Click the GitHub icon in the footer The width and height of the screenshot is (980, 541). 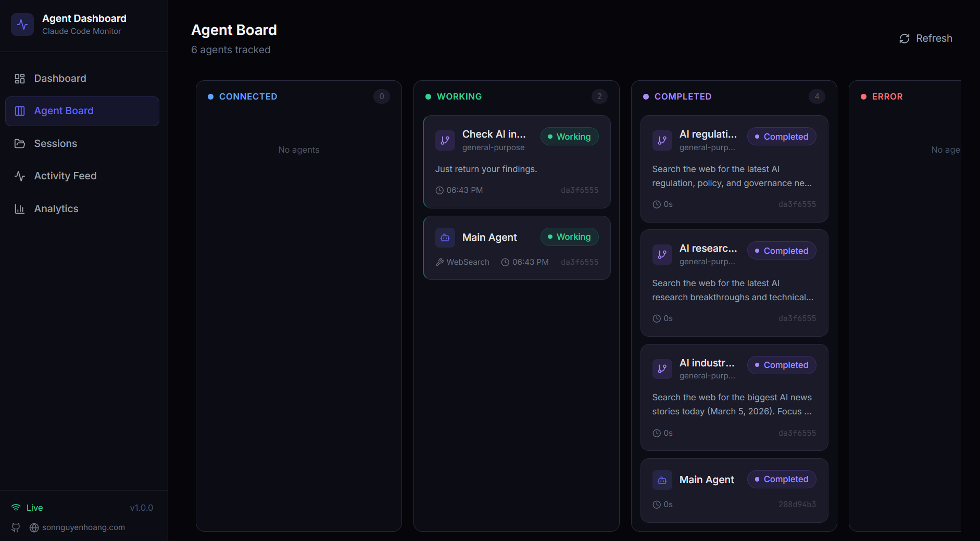point(16,527)
